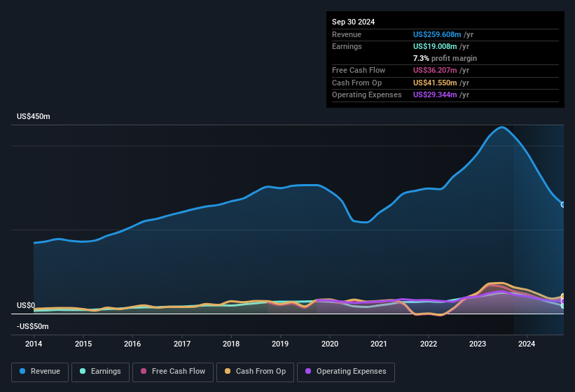The height and width of the screenshot is (392, 575).
Task: Click the US$36.207m free cash flow value
Action: point(435,70)
